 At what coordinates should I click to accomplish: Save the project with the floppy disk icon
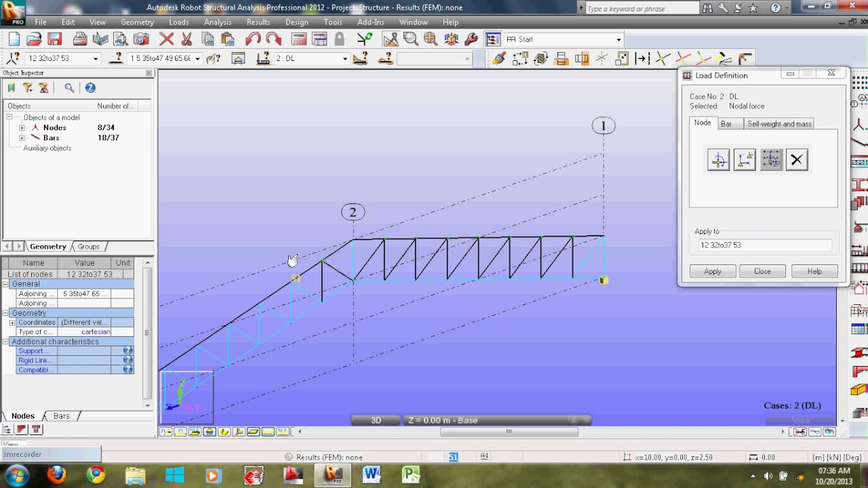coord(55,39)
